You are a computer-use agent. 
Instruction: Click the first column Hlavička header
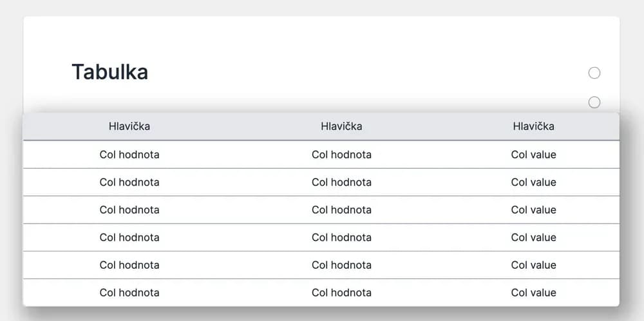point(129,126)
